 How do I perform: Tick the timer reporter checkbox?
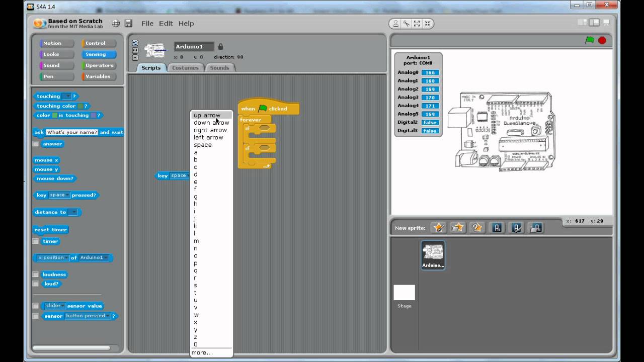click(36, 241)
